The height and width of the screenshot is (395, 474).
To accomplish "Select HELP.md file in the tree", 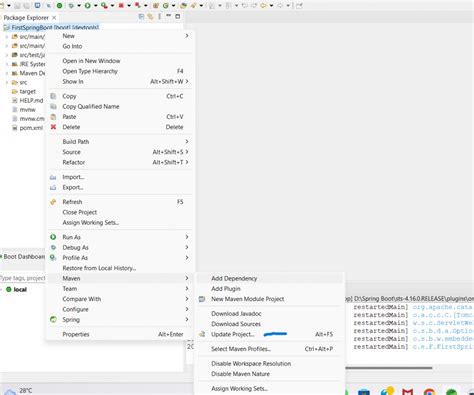I will 28,100.
